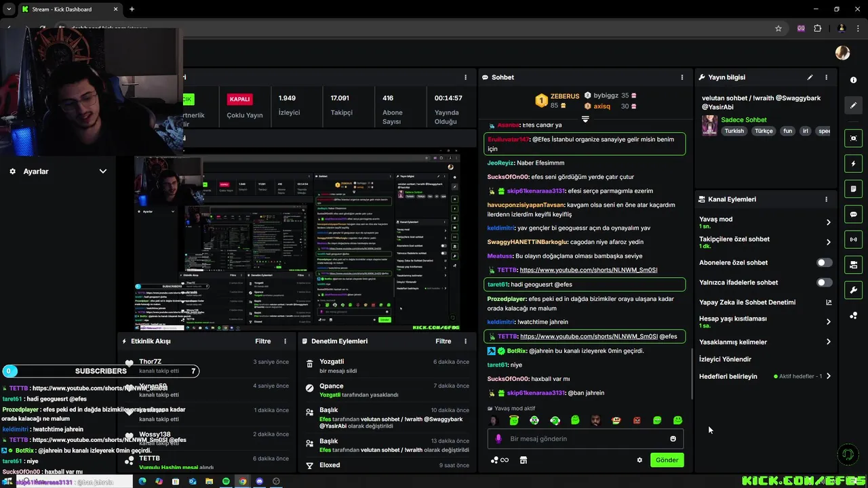Toggle Abonelere özel sohbet switch
The height and width of the screenshot is (488, 868).
point(824,262)
